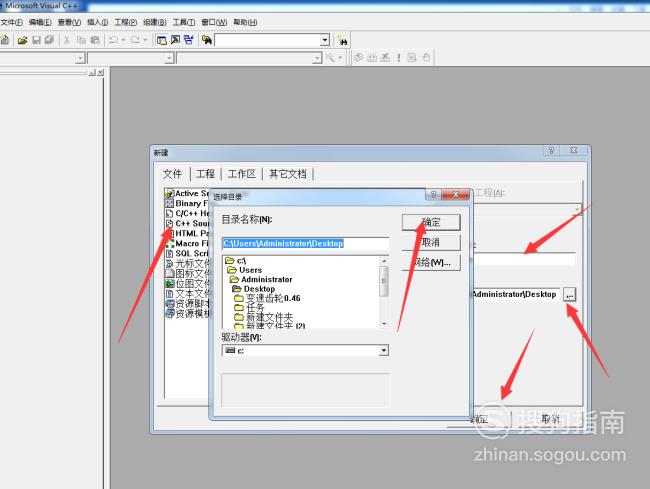
Task: Open the second WizardBar filter combo dropdown
Action: click(x=169, y=58)
